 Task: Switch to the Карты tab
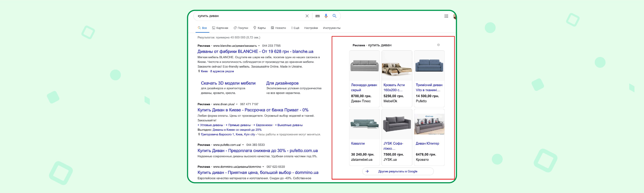[x=259, y=28]
